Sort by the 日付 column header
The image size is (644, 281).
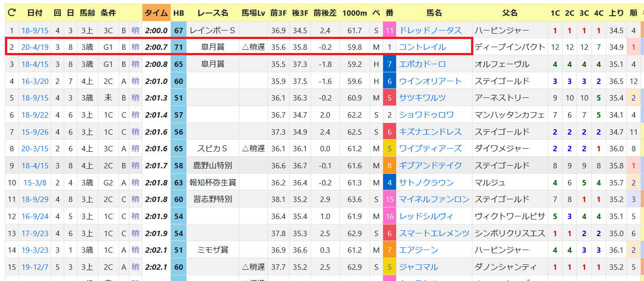coord(35,13)
